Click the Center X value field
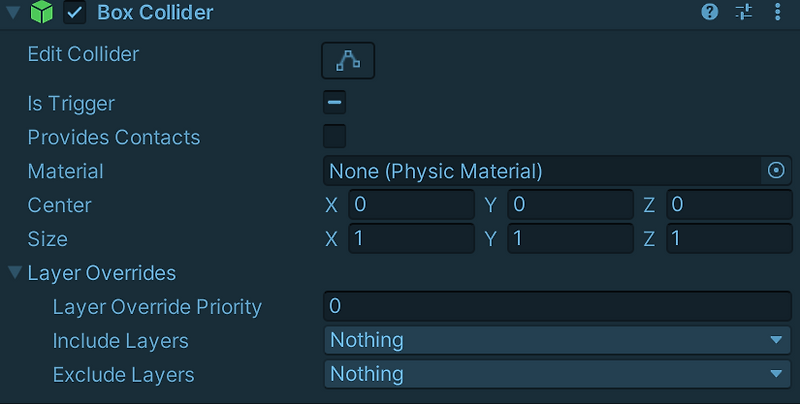 point(410,205)
